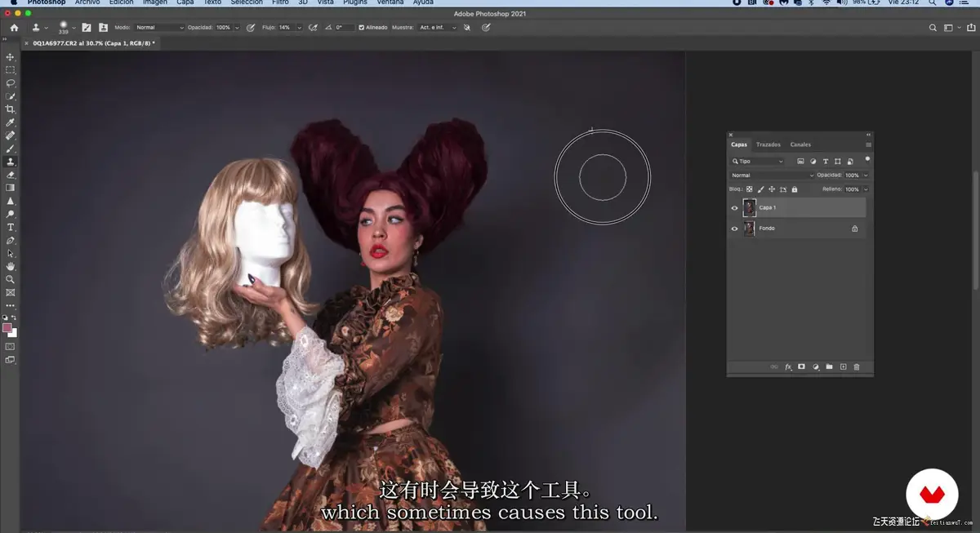Delete layer with trash icon
Image resolution: width=980 pixels, height=533 pixels.
coord(857,367)
